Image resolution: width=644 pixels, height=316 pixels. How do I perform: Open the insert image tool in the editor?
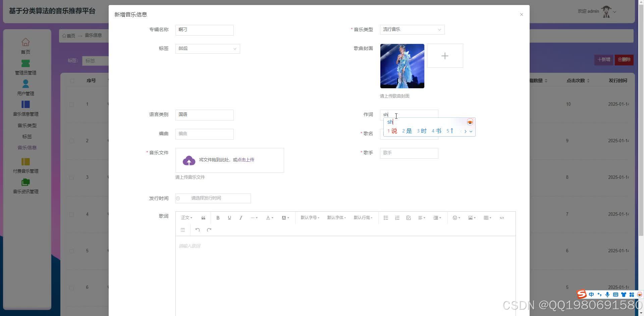click(x=471, y=218)
